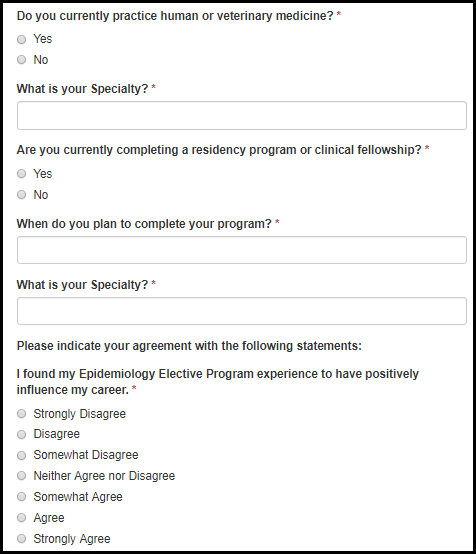Image resolution: width=476 pixels, height=554 pixels.
Task: Select Yes for currently practicing medicine
Action: point(22,39)
